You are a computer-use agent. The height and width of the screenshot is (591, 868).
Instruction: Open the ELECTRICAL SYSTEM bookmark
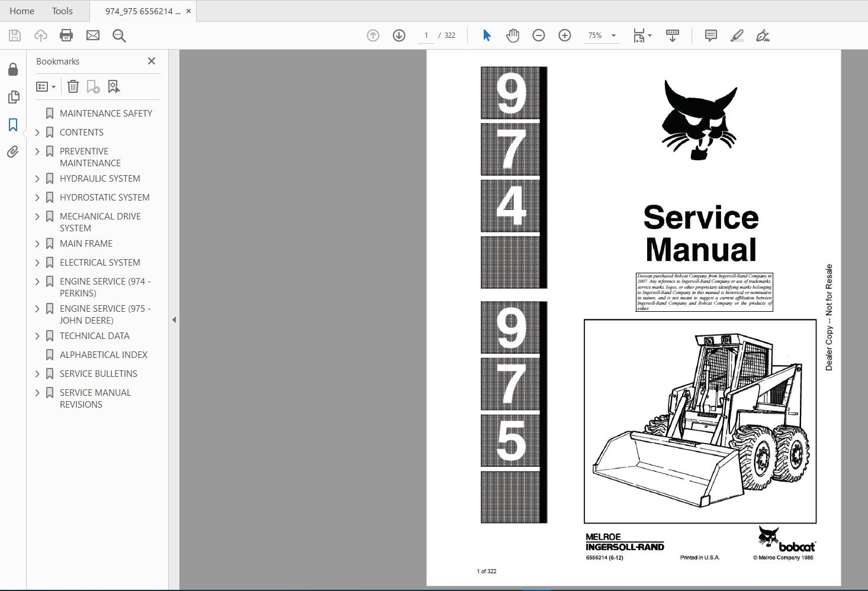point(100,263)
